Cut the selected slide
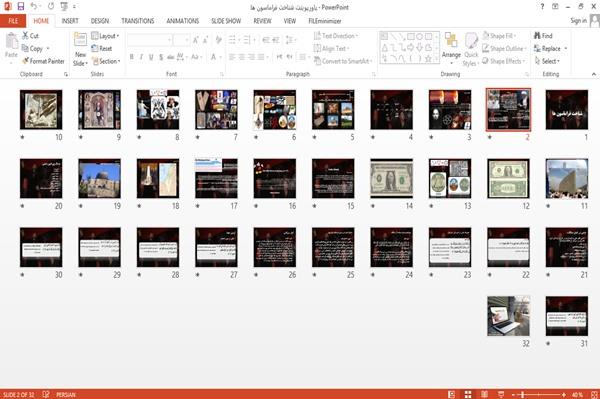The width and height of the screenshot is (600, 399). click(x=30, y=36)
